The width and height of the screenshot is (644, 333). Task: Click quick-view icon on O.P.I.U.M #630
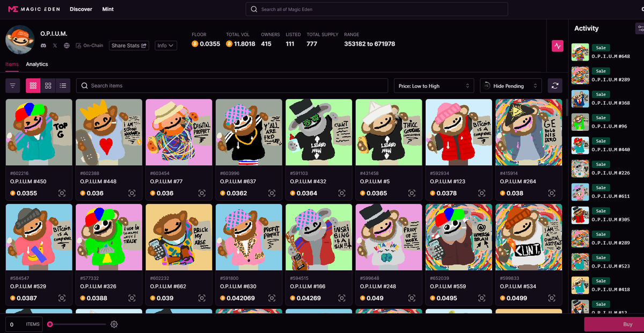[272, 298]
